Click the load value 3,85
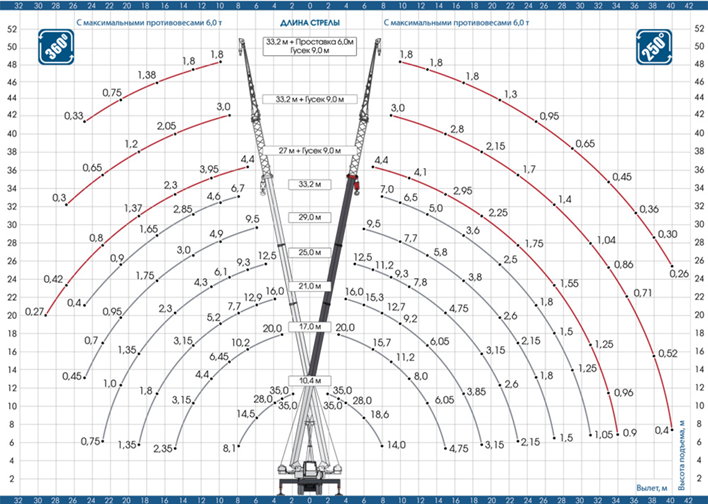The height and width of the screenshot is (504, 708). point(476,392)
